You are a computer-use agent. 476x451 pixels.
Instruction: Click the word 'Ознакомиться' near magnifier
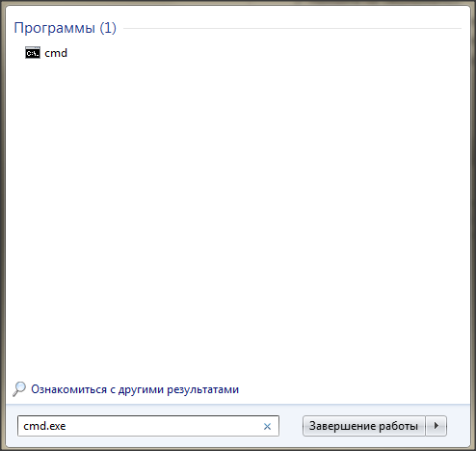coord(68,389)
